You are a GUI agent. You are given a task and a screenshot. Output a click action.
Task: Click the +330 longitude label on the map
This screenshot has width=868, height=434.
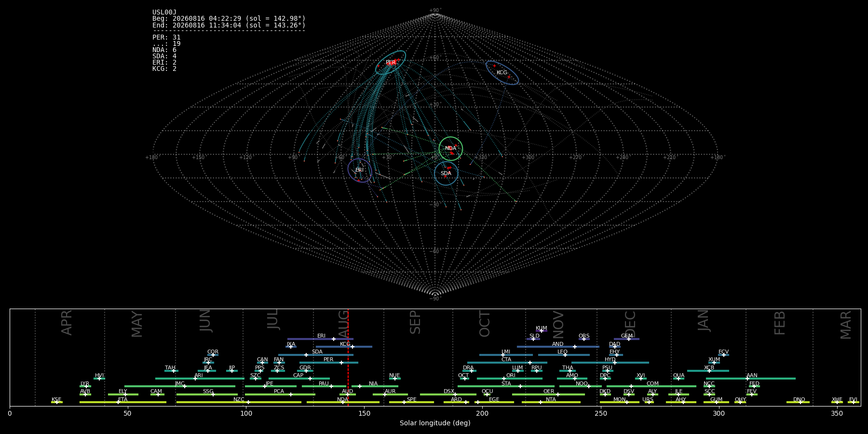481,158
